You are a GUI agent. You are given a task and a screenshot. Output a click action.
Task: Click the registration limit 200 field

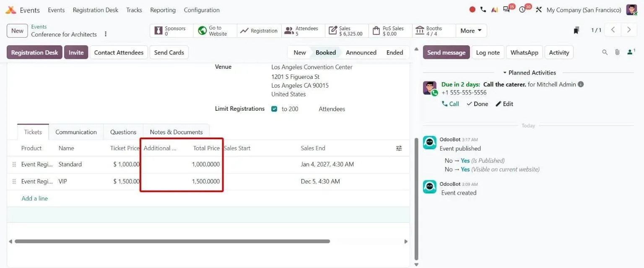(293, 109)
